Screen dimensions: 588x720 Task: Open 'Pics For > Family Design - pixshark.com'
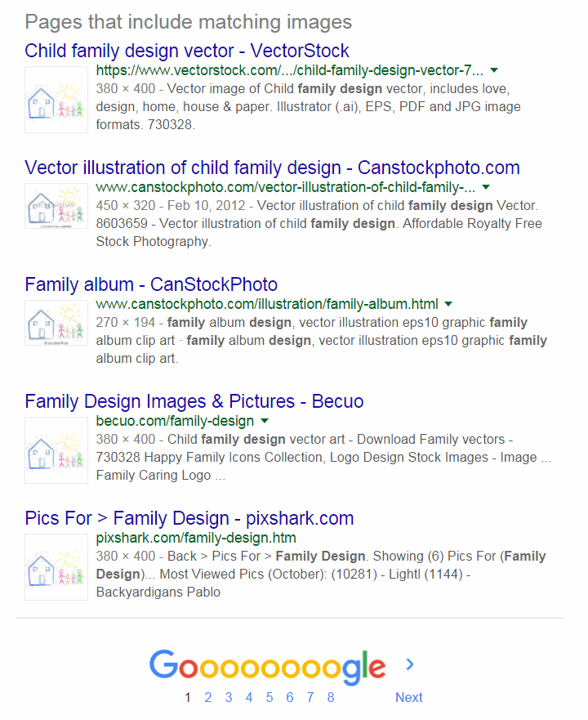[189, 518]
